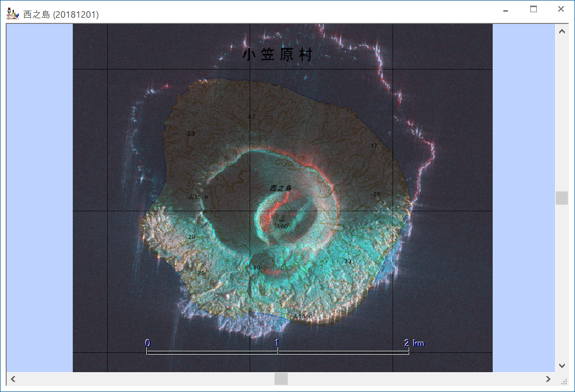Click the horizontal scrollbar thumb

tap(281, 379)
